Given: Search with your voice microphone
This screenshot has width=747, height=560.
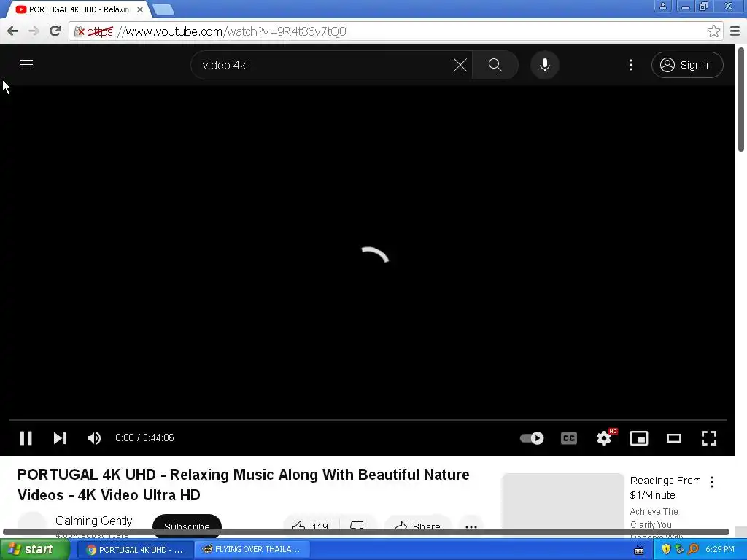Looking at the screenshot, I should point(544,65).
